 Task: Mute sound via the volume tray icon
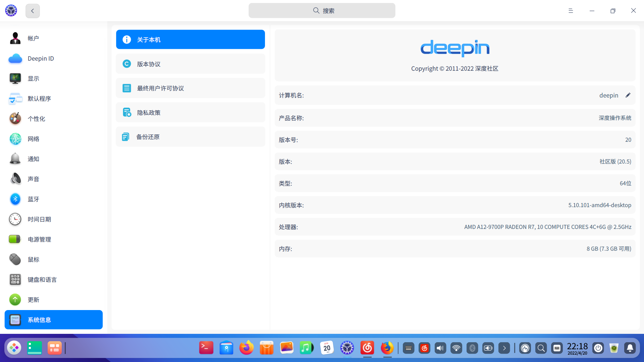(440, 348)
